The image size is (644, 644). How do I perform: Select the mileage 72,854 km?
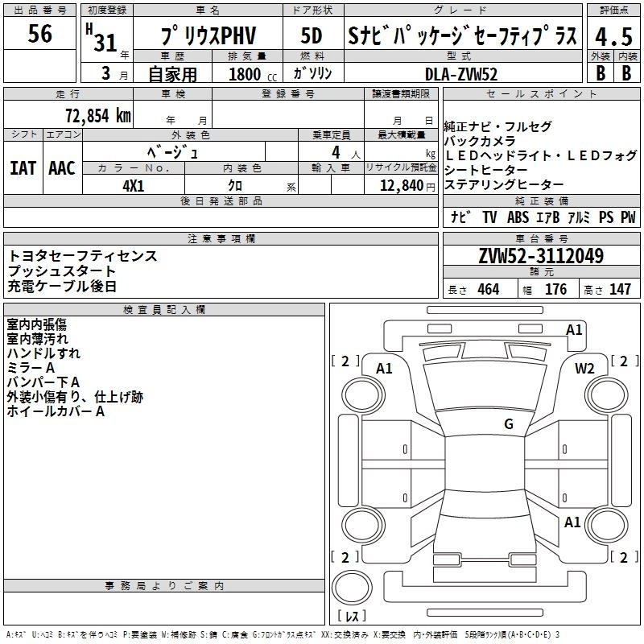98,115
